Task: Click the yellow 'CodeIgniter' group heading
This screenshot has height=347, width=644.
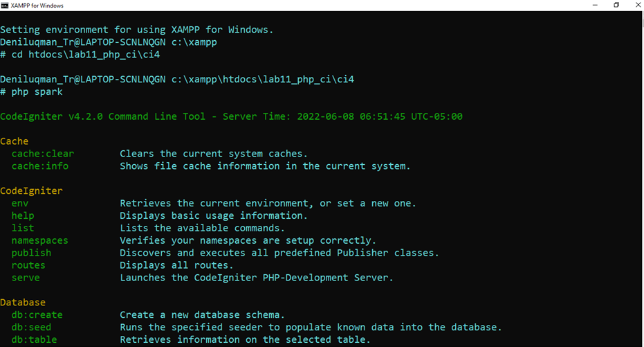Action: point(31,190)
